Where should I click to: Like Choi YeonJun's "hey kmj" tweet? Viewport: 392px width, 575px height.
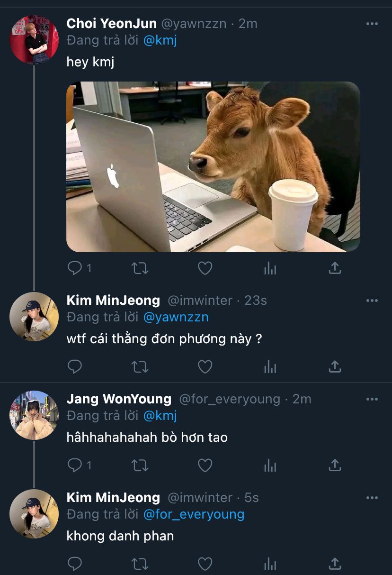tap(205, 268)
